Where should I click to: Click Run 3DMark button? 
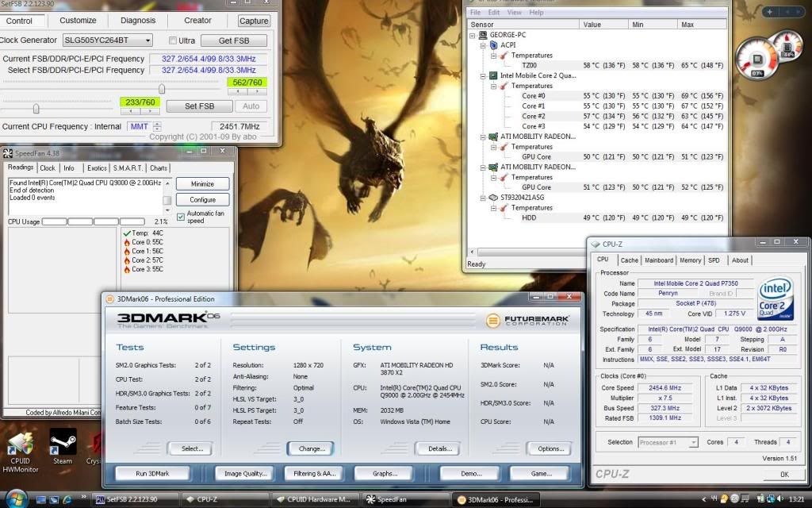coord(152,473)
